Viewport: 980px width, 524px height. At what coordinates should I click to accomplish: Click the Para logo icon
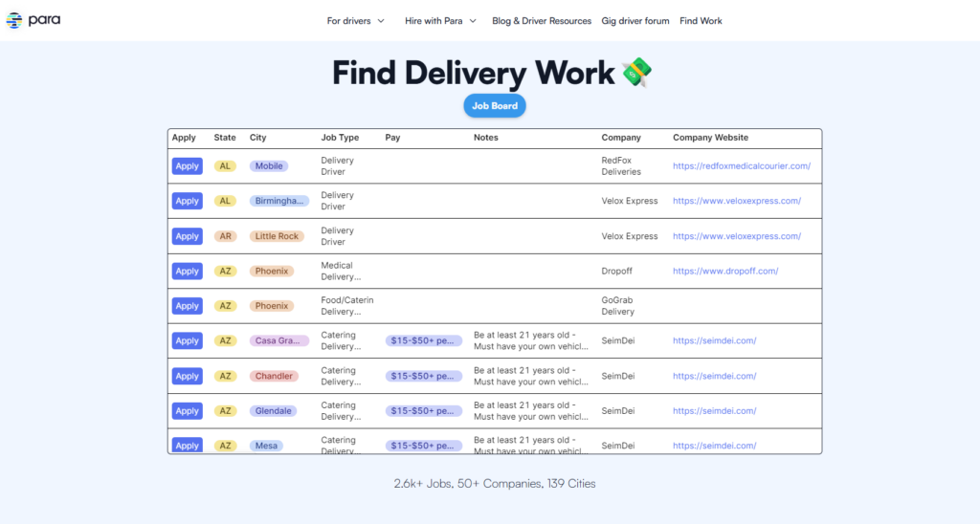(14, 20)
